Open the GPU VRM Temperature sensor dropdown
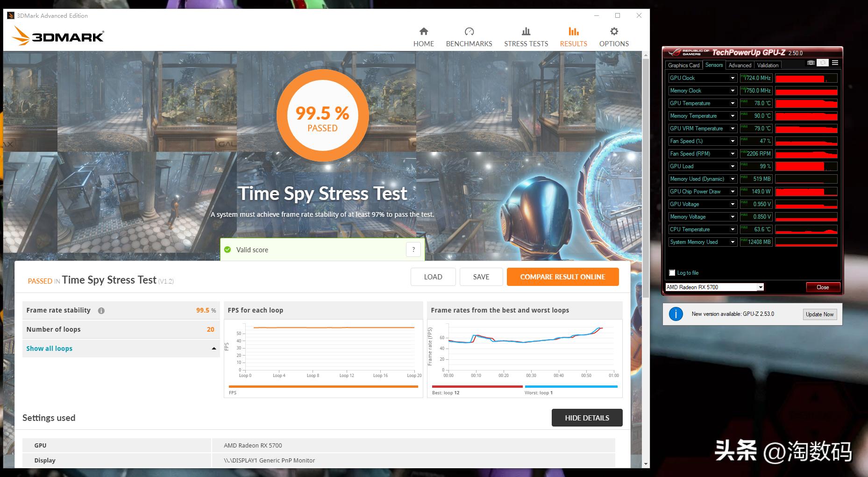This screenshot has width=868, height=477. (733, 128)
